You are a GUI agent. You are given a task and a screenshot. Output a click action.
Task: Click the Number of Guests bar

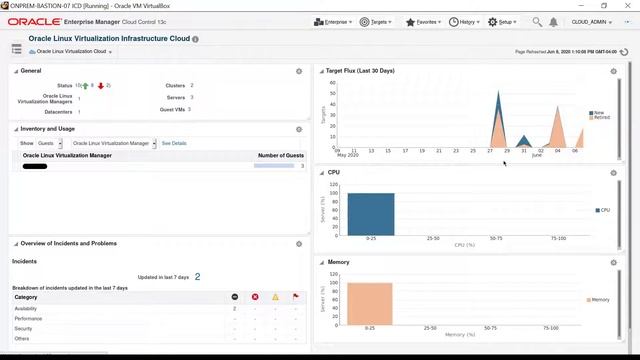click(274, 166)
